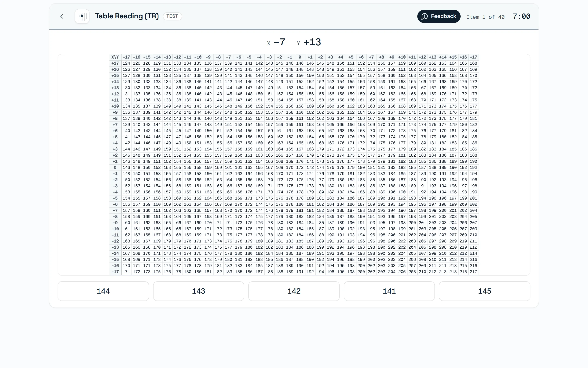Go back using the left chevron

pos(62,16)
